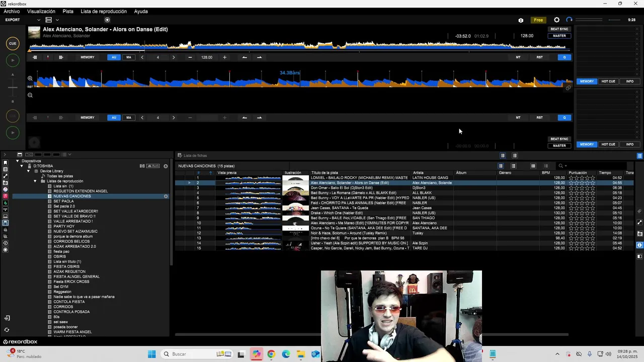Image resolution: width=644 pixels, height=362 pixels.
Task: Click deck 1 RST tempo reset
Action: pos(539,57)
